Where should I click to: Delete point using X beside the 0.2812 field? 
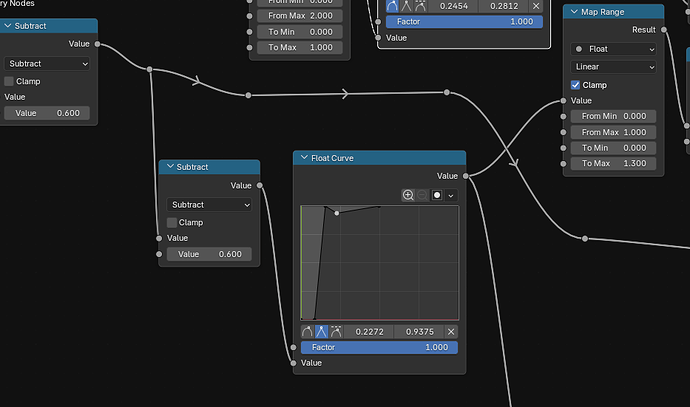[536, 6]
